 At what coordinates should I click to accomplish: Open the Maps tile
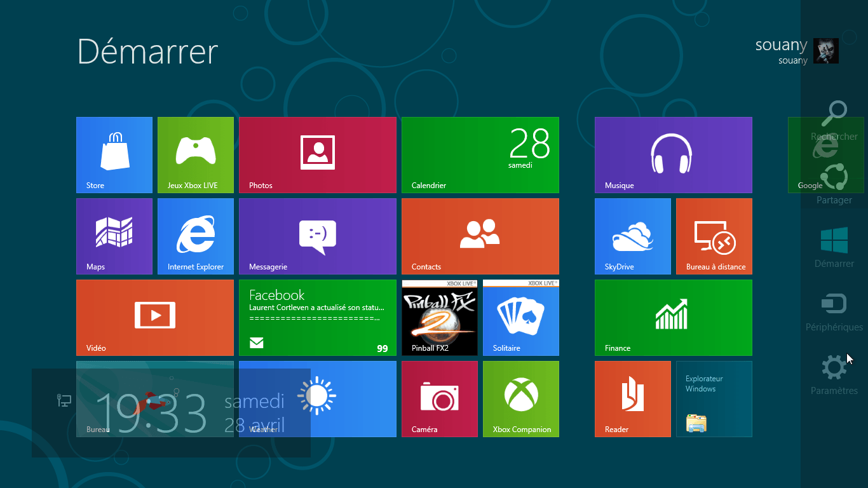(x=114, y=236)
